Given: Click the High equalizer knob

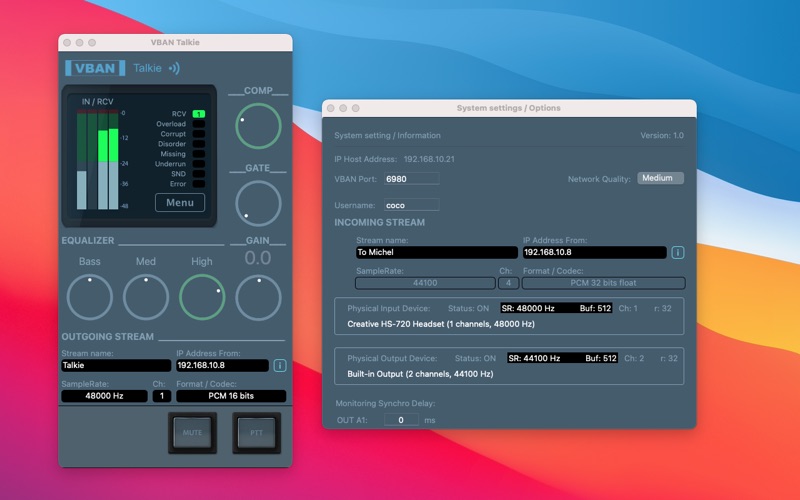Looking at the screenshot, I should point(202,297).
